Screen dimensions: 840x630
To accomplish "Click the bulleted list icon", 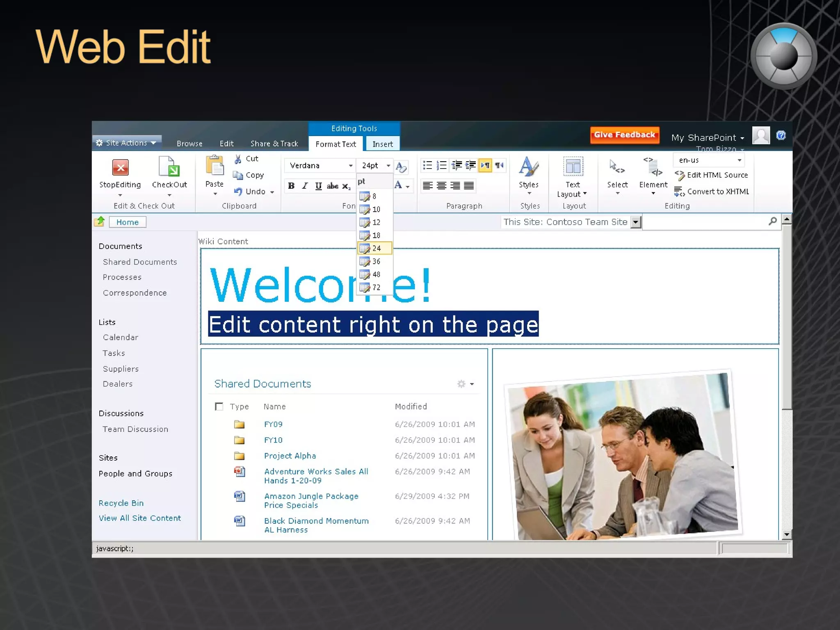I will tap(427, 165).
